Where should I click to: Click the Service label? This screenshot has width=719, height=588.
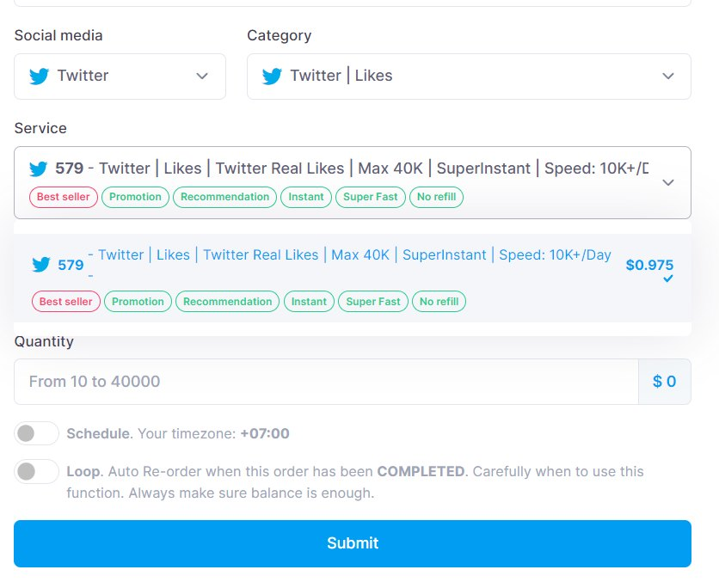click(x=40, y=128)
